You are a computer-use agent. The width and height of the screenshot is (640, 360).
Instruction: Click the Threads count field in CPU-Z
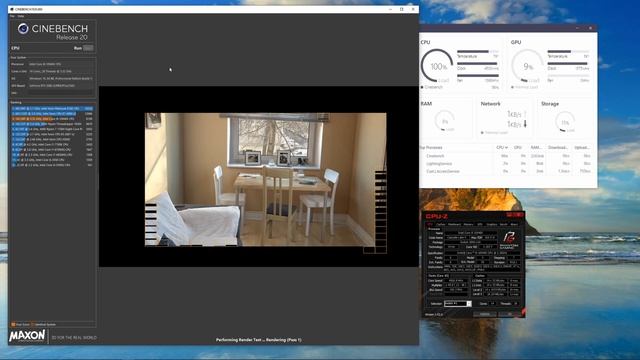coord(516,304)
